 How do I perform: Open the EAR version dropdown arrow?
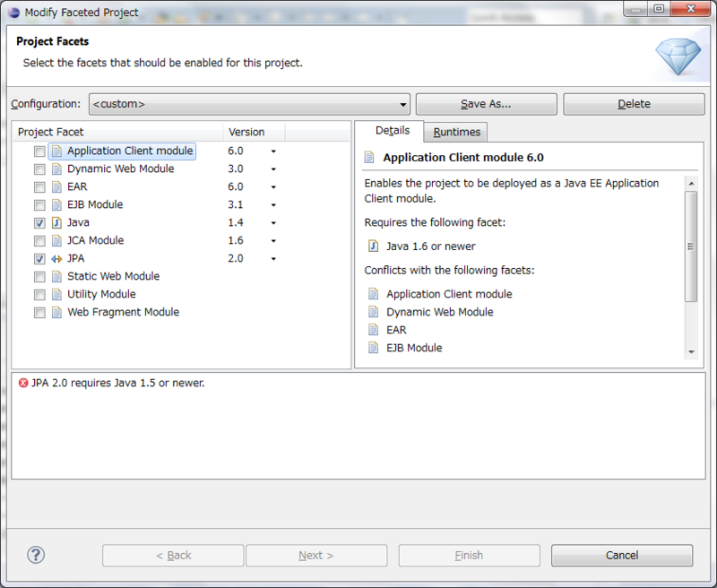pyautogui.click(x=273, y=187)
